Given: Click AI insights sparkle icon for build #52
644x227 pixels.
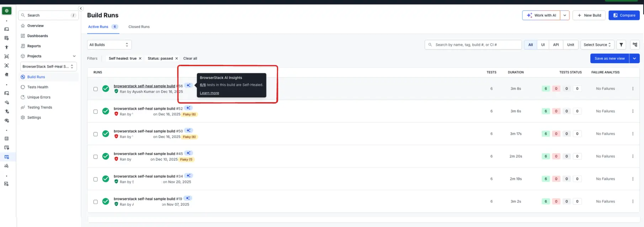Looking at the screenshot, I should pos(188,108).
